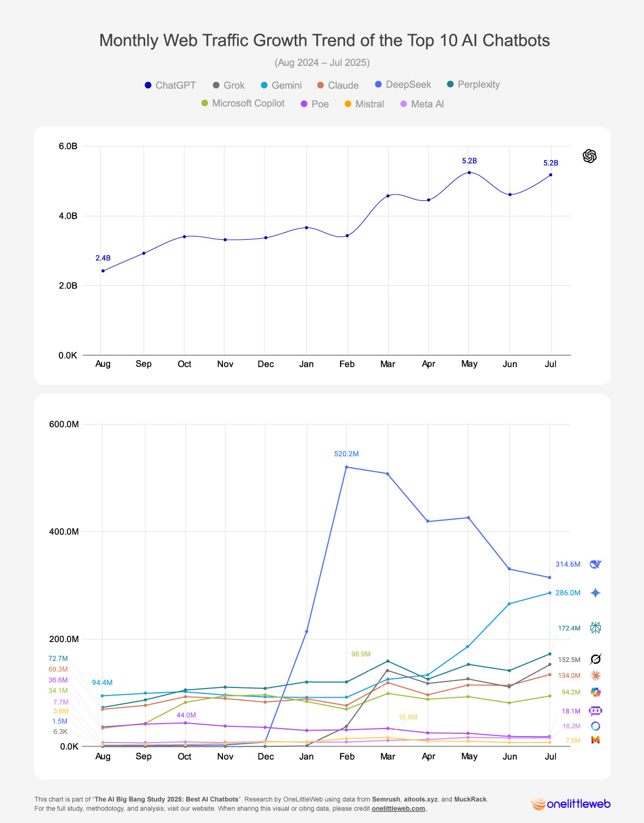This screenshot has height=823, width=644.
Task: Click the Meta AI ring logo next to 16.2M
Action: point(595,726)
